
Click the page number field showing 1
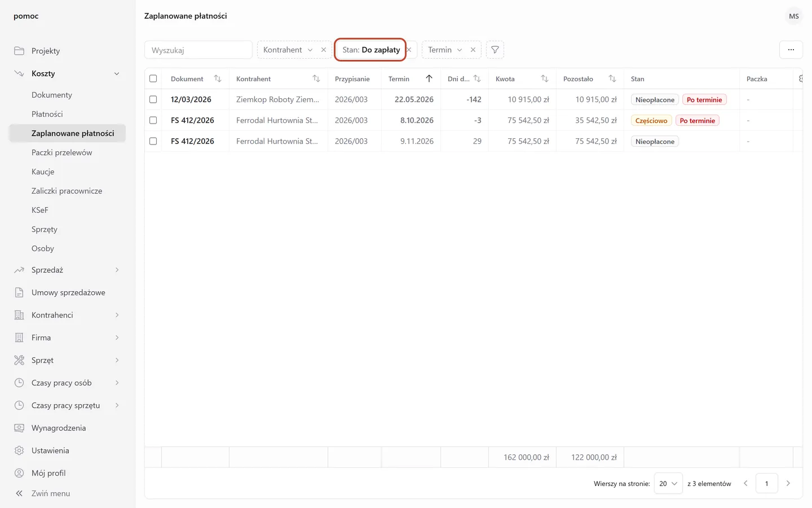767,484
